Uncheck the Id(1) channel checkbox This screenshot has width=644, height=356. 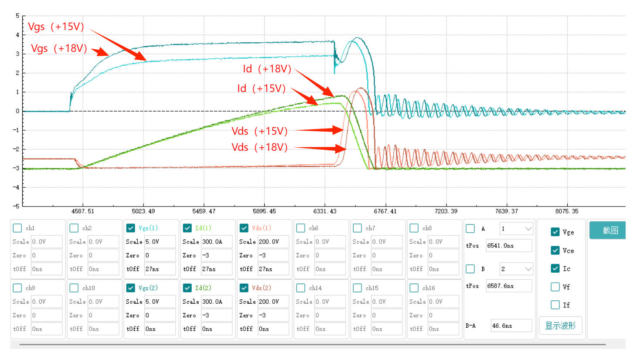tap(187, 228)
